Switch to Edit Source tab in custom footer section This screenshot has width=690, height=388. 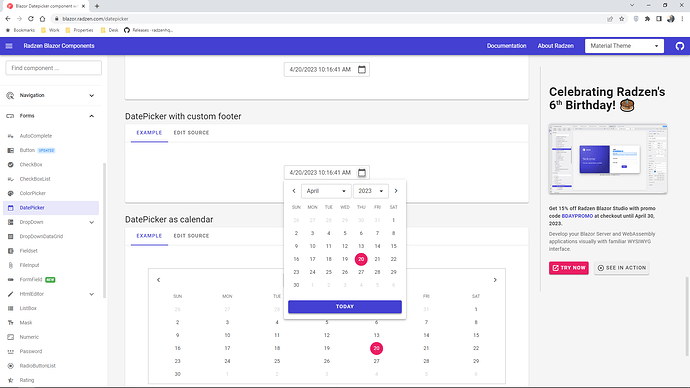(x=191, y=133)
